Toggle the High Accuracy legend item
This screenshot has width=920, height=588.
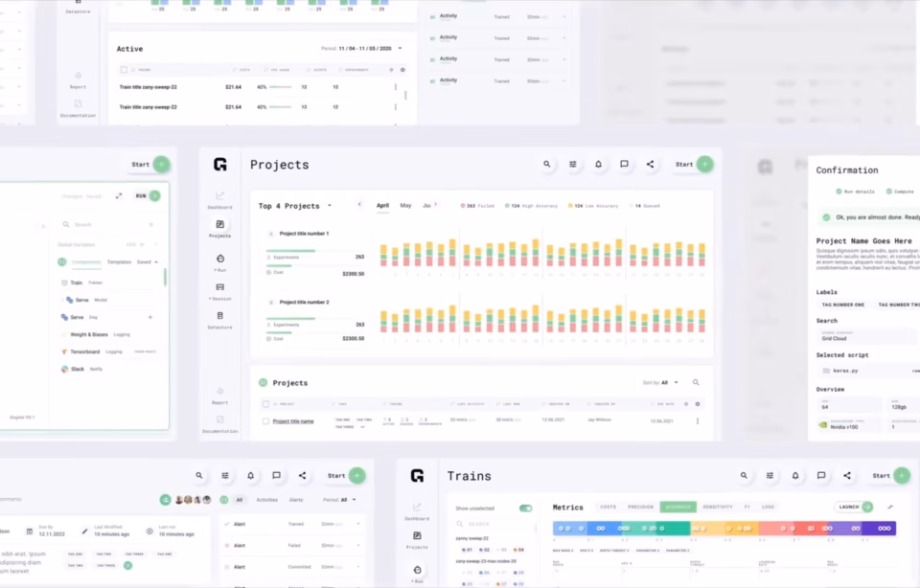(531, 206)
